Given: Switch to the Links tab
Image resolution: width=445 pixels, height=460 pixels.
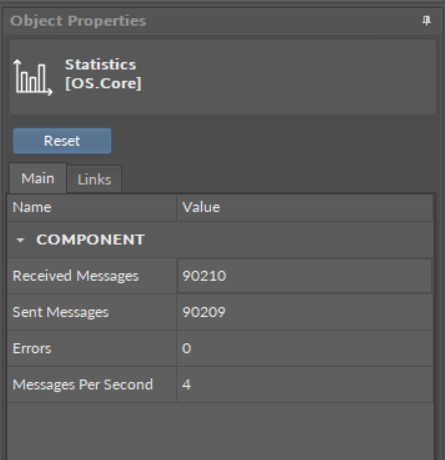Looking at the screenshot, I should (94, 179).
